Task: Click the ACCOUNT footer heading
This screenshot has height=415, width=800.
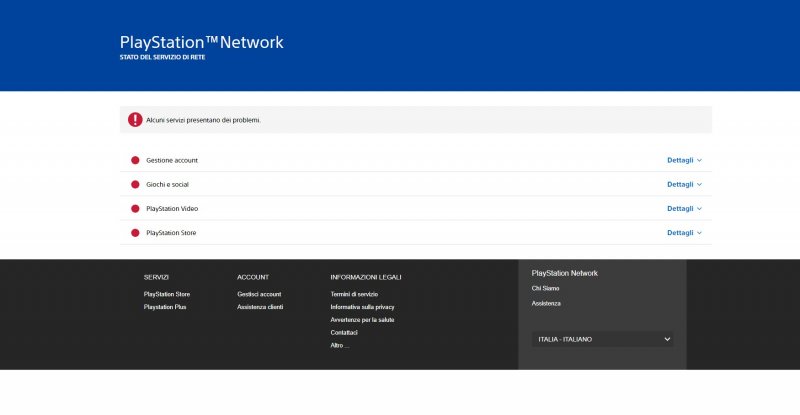Action: click(253, 277)
